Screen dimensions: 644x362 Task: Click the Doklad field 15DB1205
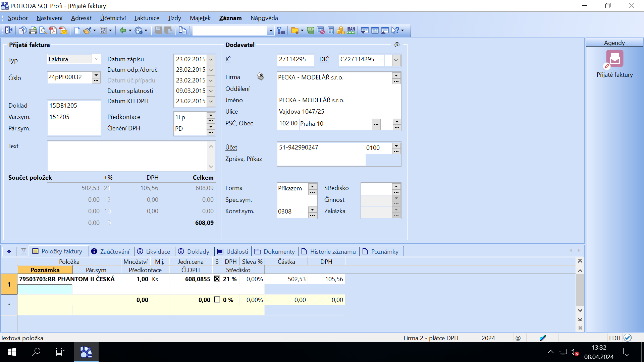coord(74,106)
